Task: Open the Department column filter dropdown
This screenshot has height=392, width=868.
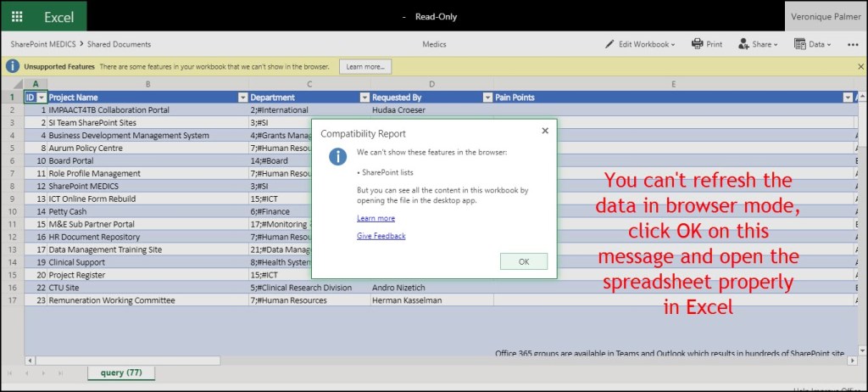Action: point(364,98)
